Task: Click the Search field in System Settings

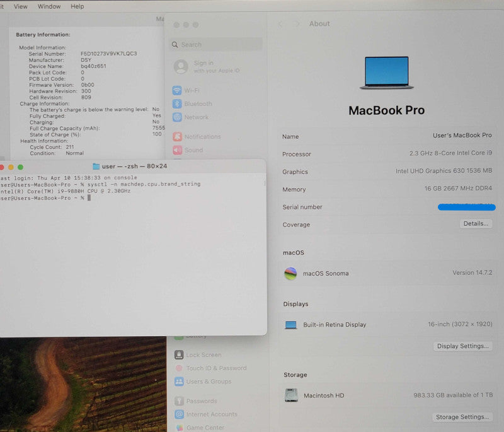Action: point(216,44)
